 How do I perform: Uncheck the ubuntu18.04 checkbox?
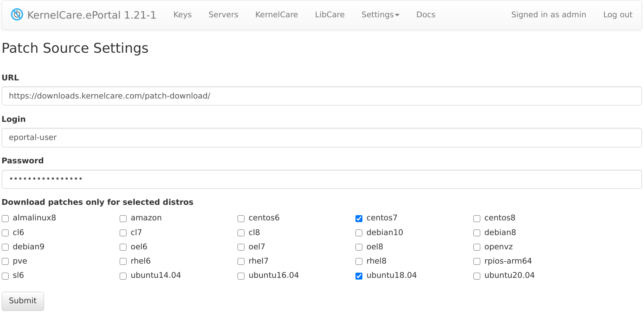359,276
